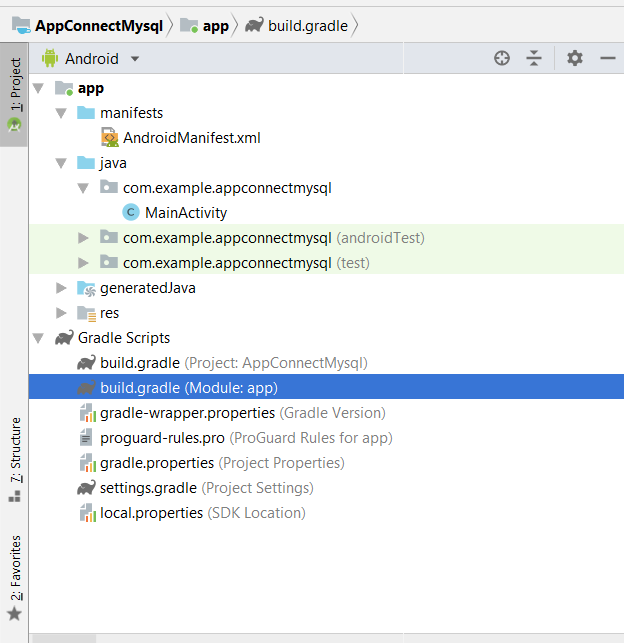This screenshot has height=643, width=624.
Task: Click the app breadcrumb in navigation bar
Action: tap(216, 26)
